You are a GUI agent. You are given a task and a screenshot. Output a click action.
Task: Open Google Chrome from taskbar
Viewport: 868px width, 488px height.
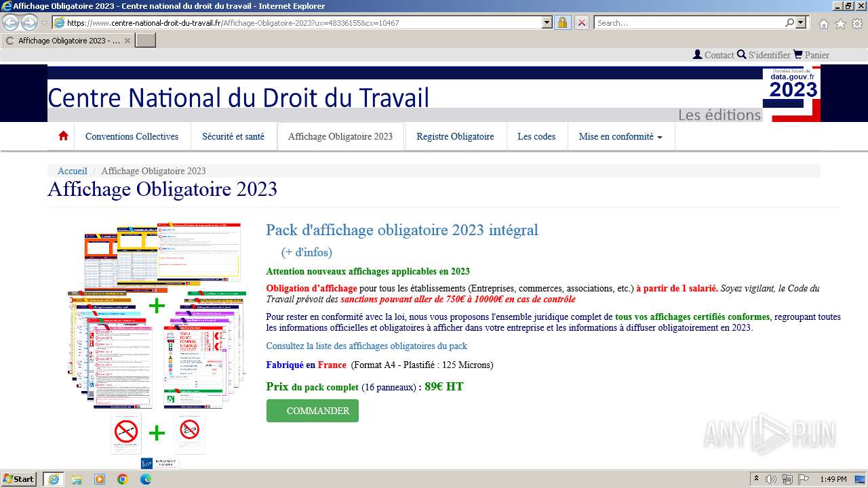click(x=123, y=479)
